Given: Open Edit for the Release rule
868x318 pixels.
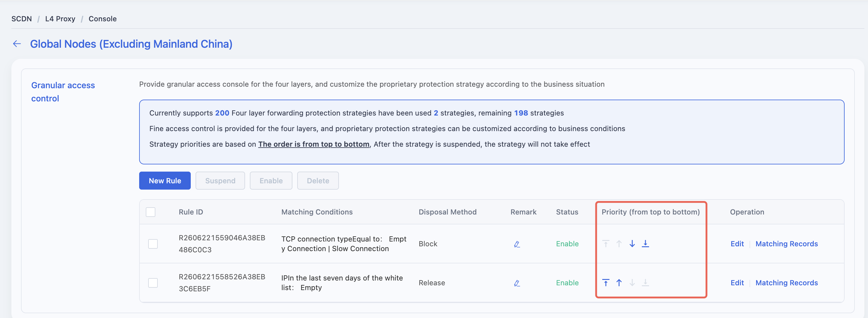Looking at the screenshot, I should [737, 283].
